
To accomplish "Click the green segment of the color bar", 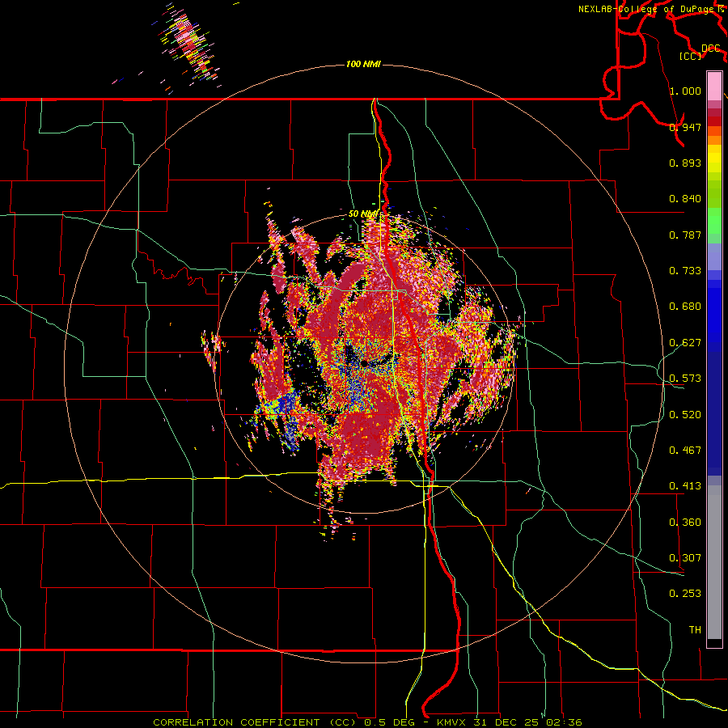I will coord(714,221).
